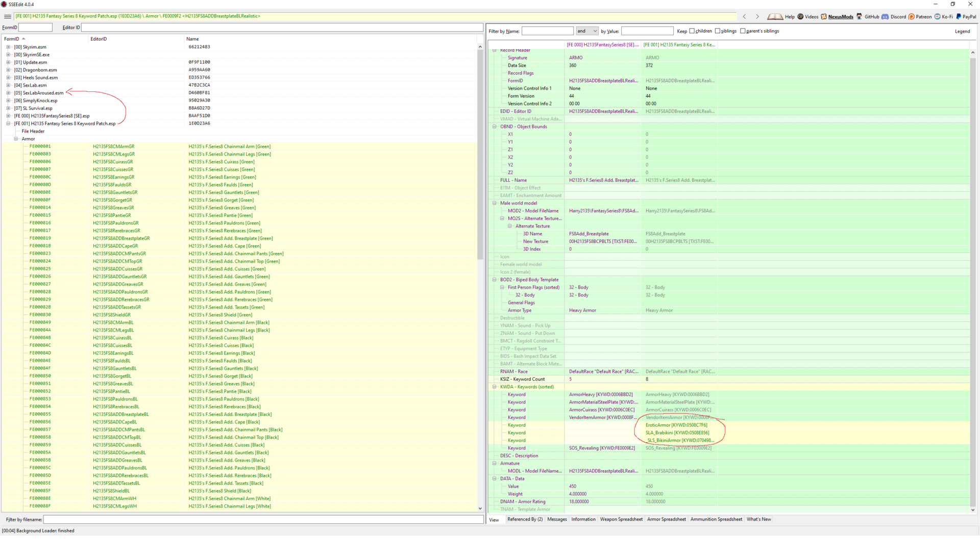Expand [FE 000] H2135FantasySeries8 [SE].esp node

8,116
